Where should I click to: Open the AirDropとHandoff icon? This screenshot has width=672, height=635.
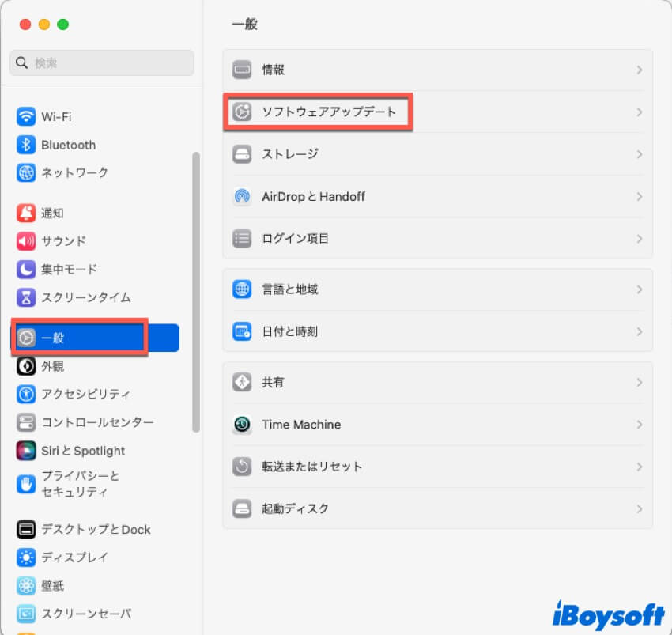[242, 196]
